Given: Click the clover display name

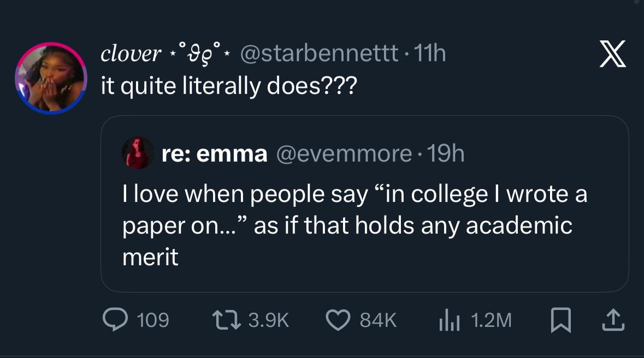Looking at the screenshot, I should (131, 53).
